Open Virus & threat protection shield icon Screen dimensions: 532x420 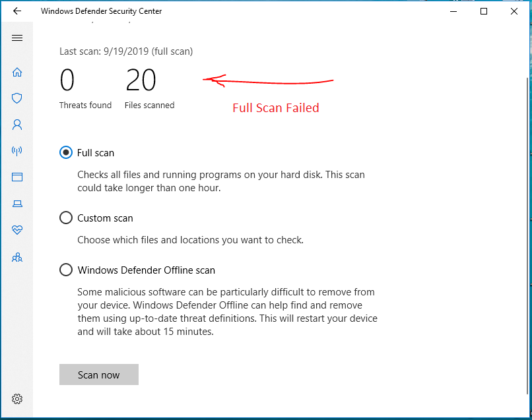pos(17,98)
